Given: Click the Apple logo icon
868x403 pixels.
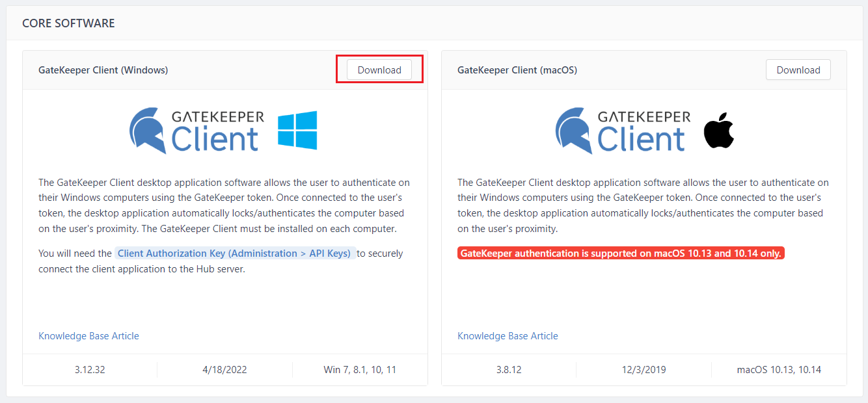Looking at the screenshot, I should click(718, 131).
